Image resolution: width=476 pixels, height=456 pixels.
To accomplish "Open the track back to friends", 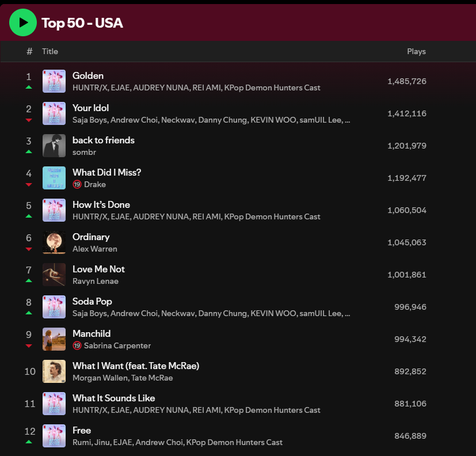I will (104, 140).
